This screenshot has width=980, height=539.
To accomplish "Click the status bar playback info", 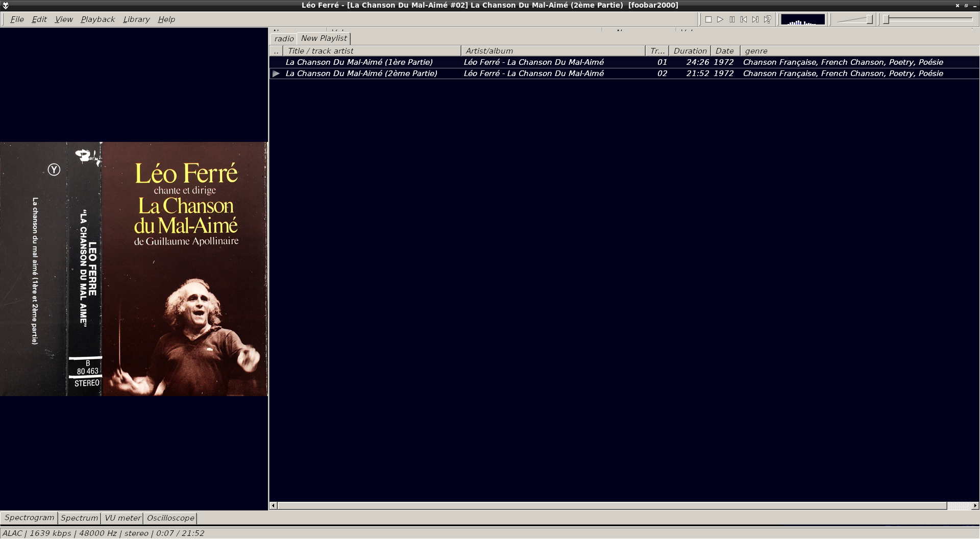I will [104, 533].
